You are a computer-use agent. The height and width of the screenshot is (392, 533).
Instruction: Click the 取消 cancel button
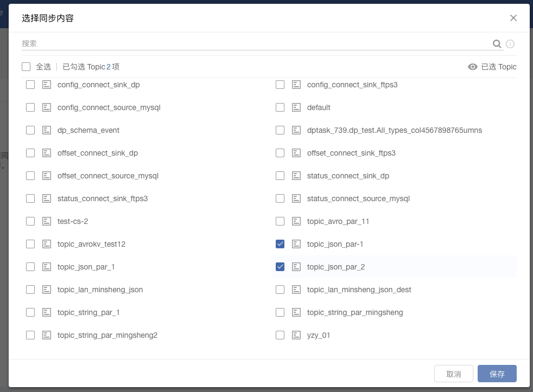coord(453,374)
